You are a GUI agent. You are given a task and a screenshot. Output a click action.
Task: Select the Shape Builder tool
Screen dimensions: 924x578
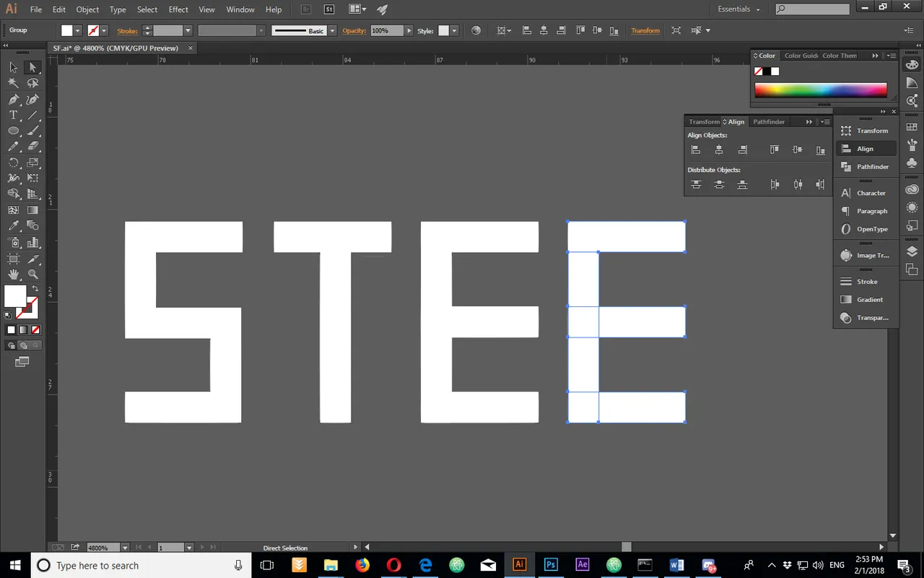pyautogui.click(x=13, y=194)
